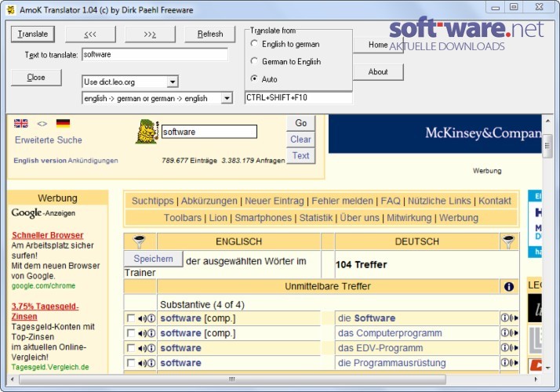Click the 'Text to translate' input field

[155, 55]
